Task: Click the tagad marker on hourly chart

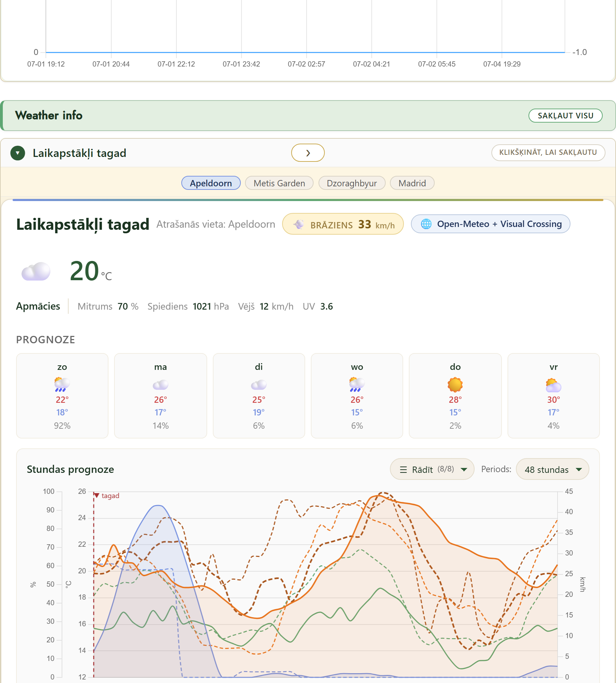Action: tap(107, 496)
